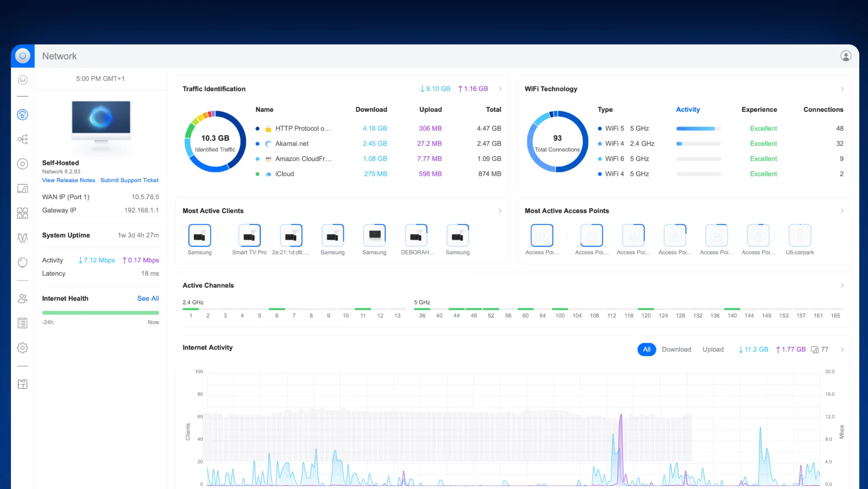Screen dimensions: 868x489
Task: Open the Radios waveform icon in sidebar
Action: tap(23, 238)
